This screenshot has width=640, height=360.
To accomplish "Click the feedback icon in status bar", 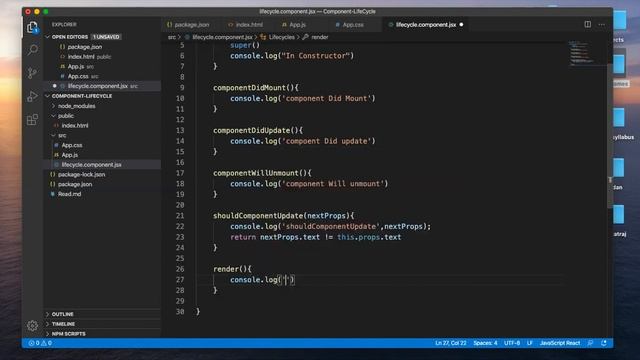I will [590, 343].
